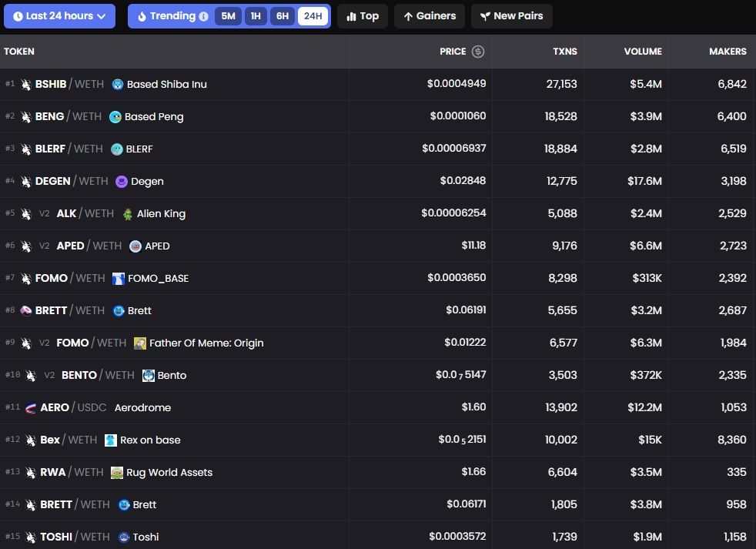
Task: Click the Based Shiba Inu token icon
Action: pos(118,84)
